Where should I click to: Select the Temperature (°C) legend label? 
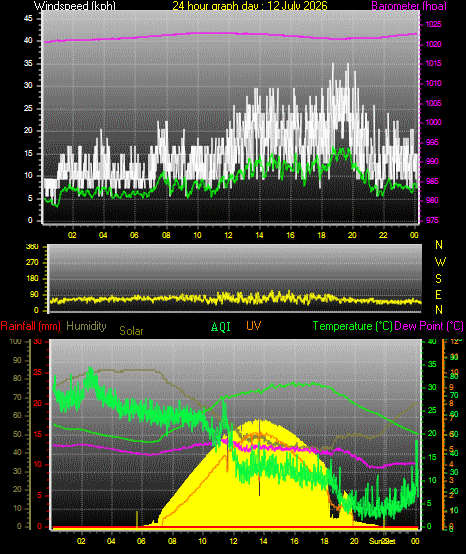pos(353,326)
